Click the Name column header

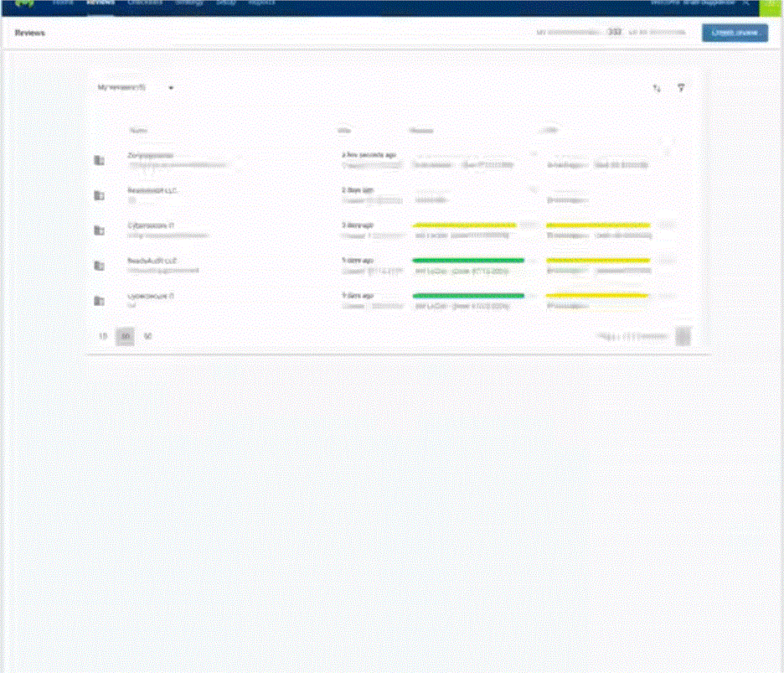[138, 131]
